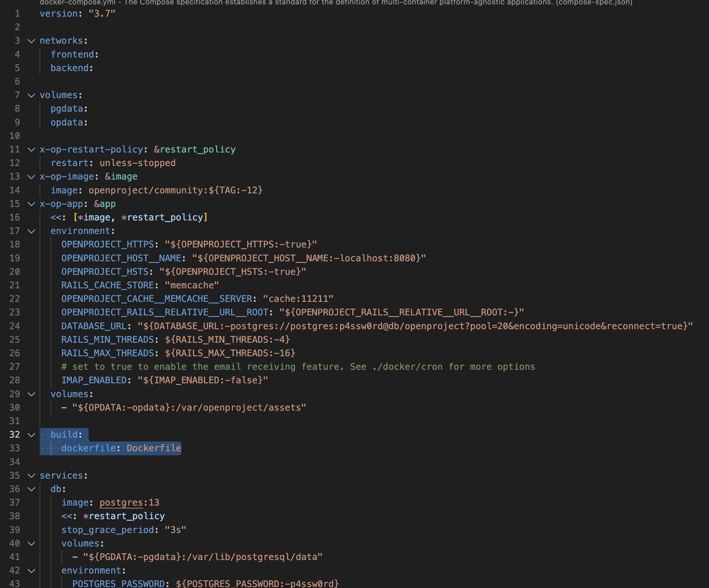Click the &restart_policy anchor text
The image size is (709, 588).
(x=195, y=149)
